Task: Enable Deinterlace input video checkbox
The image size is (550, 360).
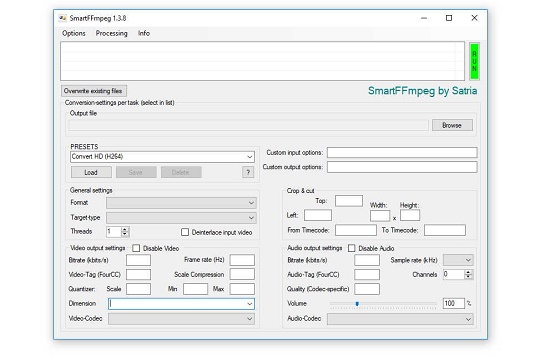Action: (x=185, y=232)
